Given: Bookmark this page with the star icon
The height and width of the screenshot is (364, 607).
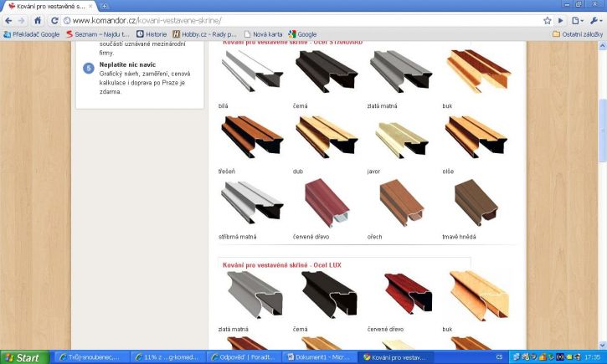Looking at the screenshot, I should point(547,21).
